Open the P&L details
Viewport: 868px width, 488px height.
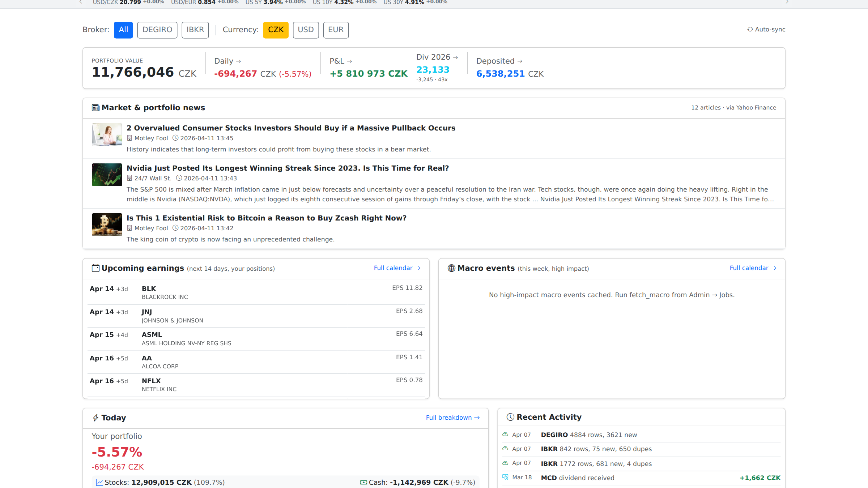point(341,61)
